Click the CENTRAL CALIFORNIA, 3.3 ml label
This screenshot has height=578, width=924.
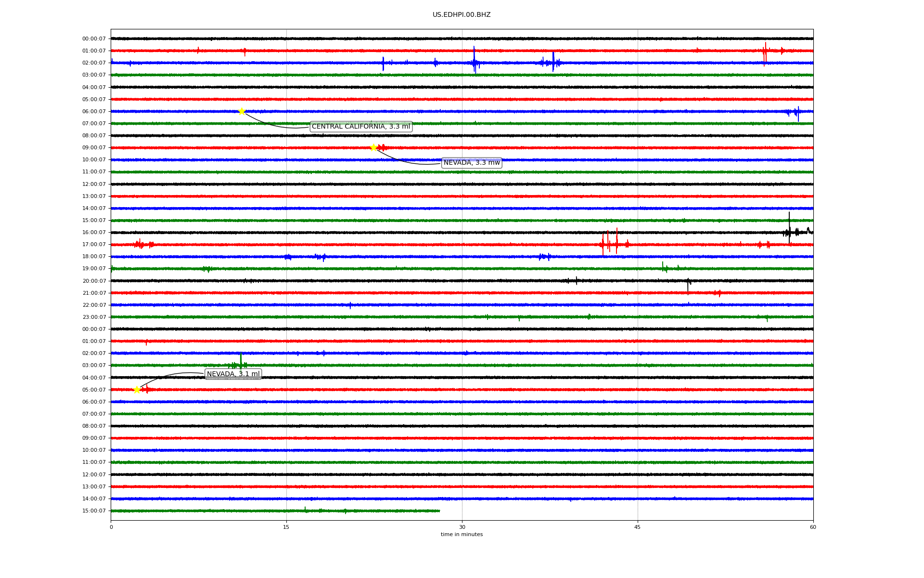click(361, 127)
